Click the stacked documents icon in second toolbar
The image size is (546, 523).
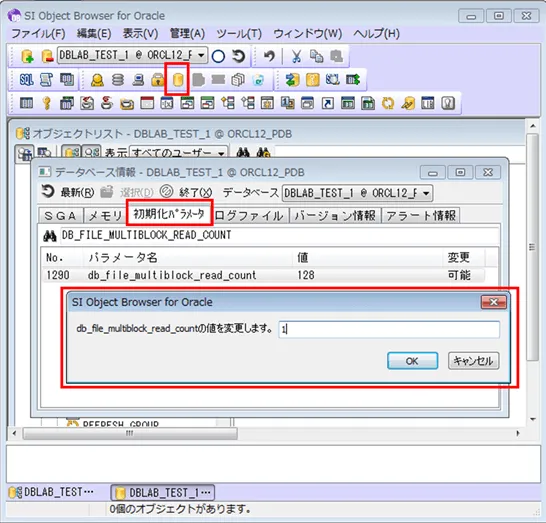pyautogui.click(x=238, y=80)
